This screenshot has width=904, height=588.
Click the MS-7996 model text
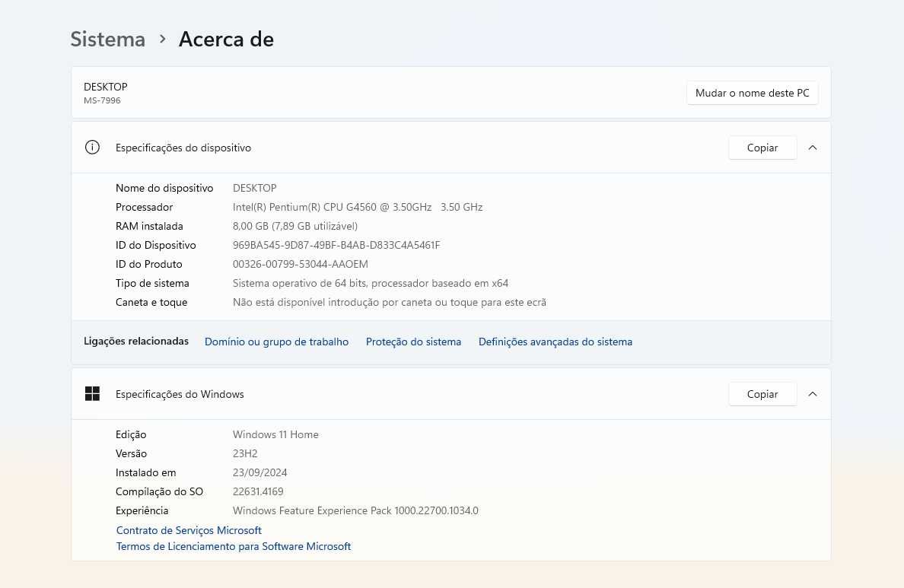point(102,100)
